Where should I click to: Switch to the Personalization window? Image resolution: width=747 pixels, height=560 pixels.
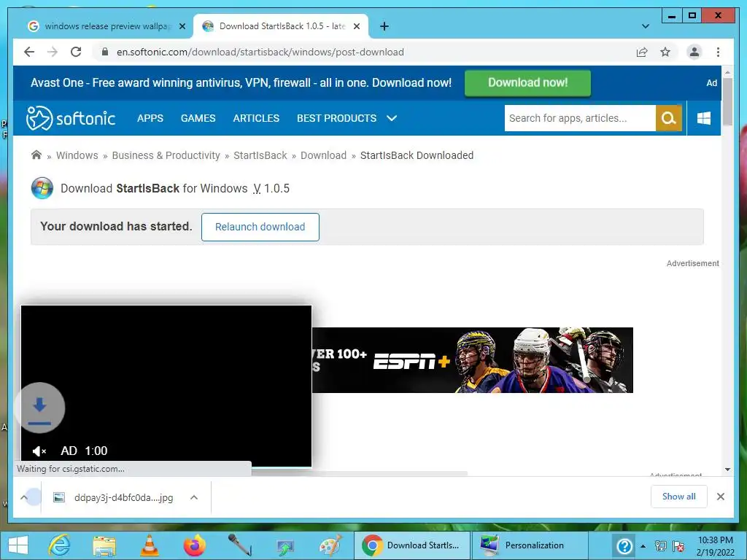(x=529, y=545)
